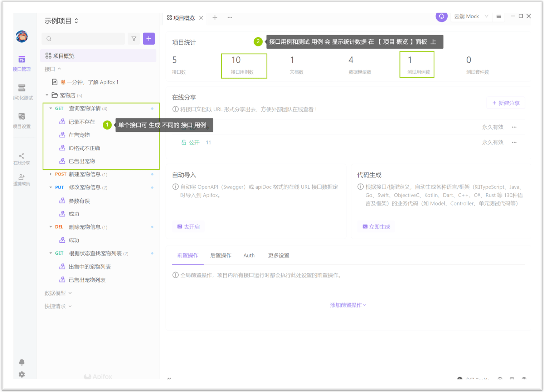Screen dimensions: 545x392
Task: Collapse the GET 查询宠物详情 group
Action: [51, 108]
